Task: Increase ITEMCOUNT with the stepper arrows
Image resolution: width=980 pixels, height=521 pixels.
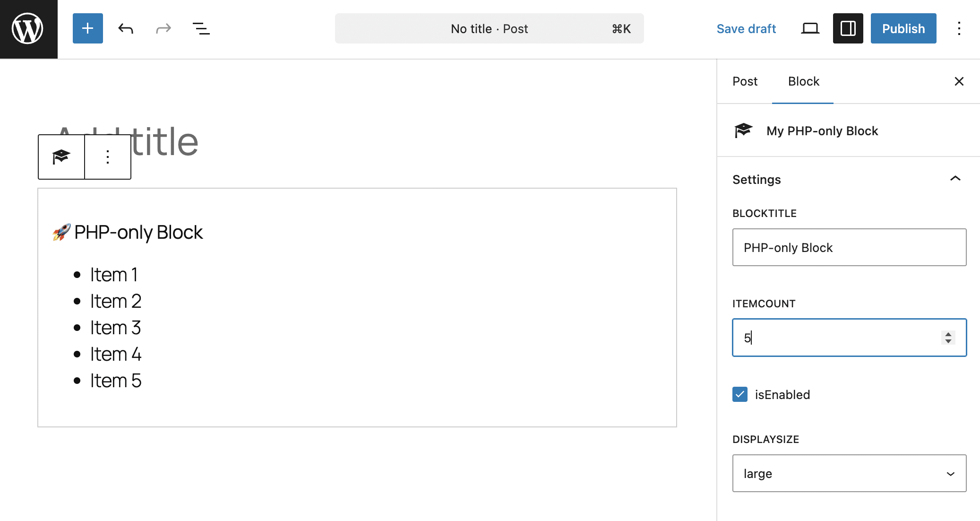Action: [947, 334]
